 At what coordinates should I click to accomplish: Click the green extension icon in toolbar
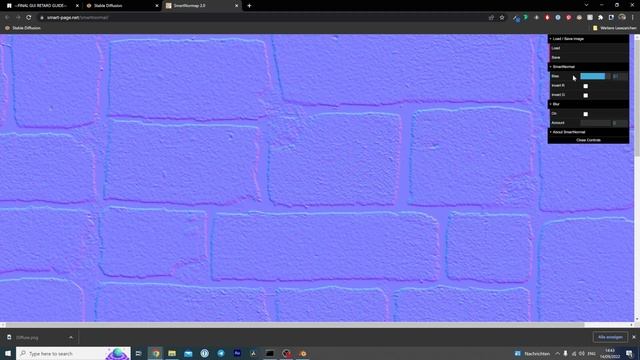526,18
